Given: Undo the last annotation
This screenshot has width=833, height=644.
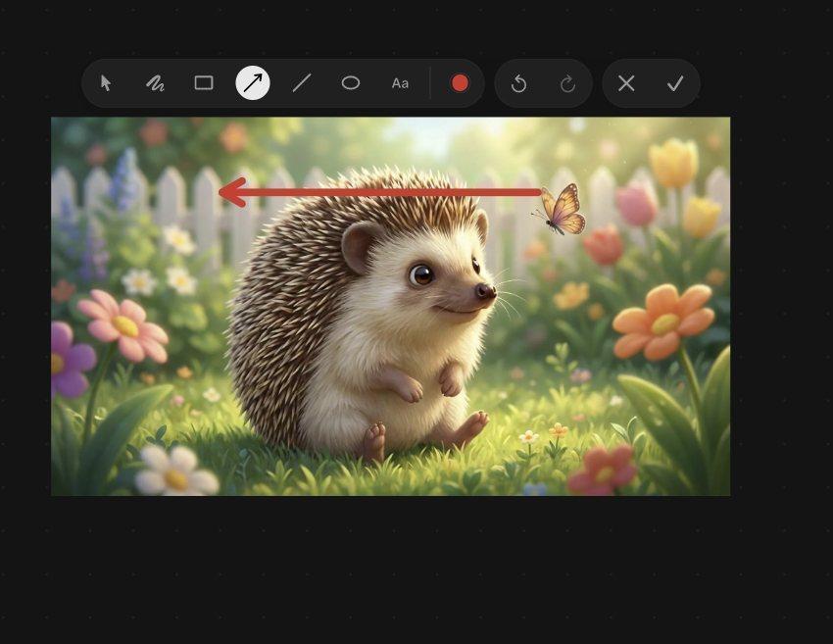Looking at the screenshot, I should [x=519, y=83].
